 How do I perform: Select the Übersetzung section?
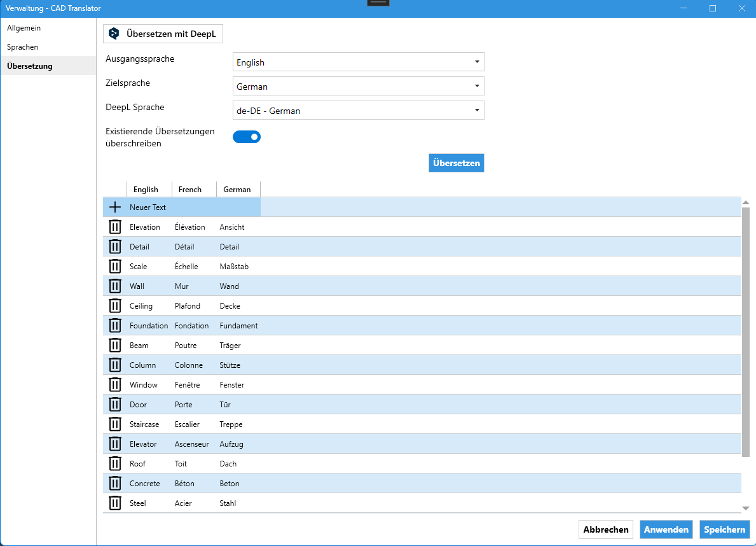coord(48,66)
